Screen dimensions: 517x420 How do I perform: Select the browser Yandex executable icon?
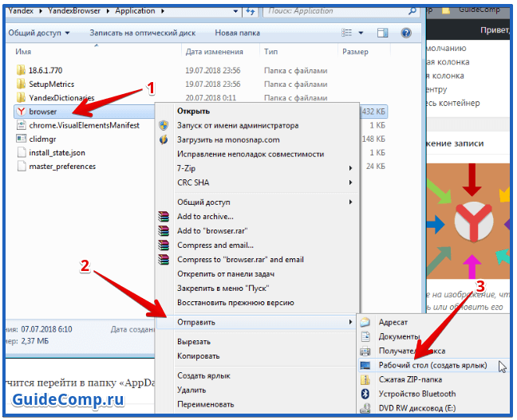(22, 112)
